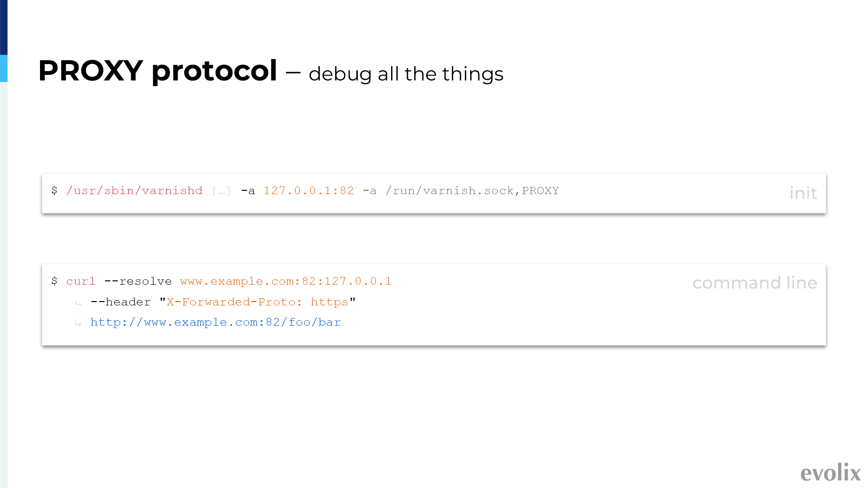This screenshot has height=488, width=868.
Task: Click the 'debug all the things' subtitle
Action: click(406, 74)
